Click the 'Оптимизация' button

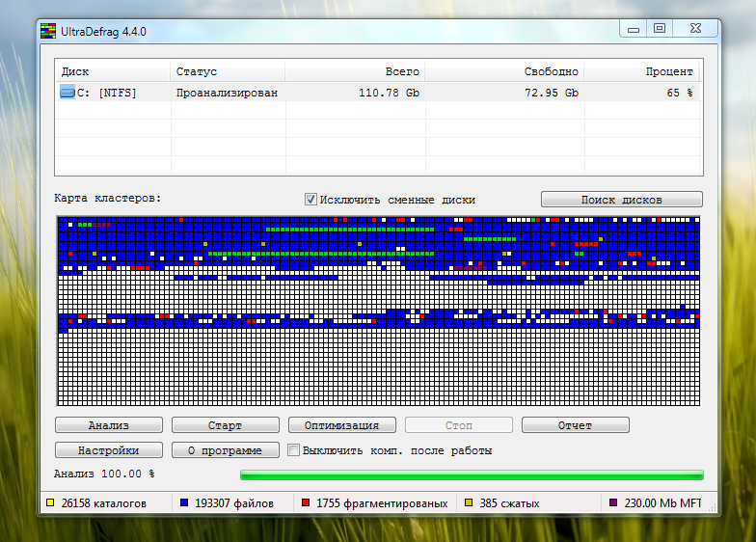coord(341,424)
